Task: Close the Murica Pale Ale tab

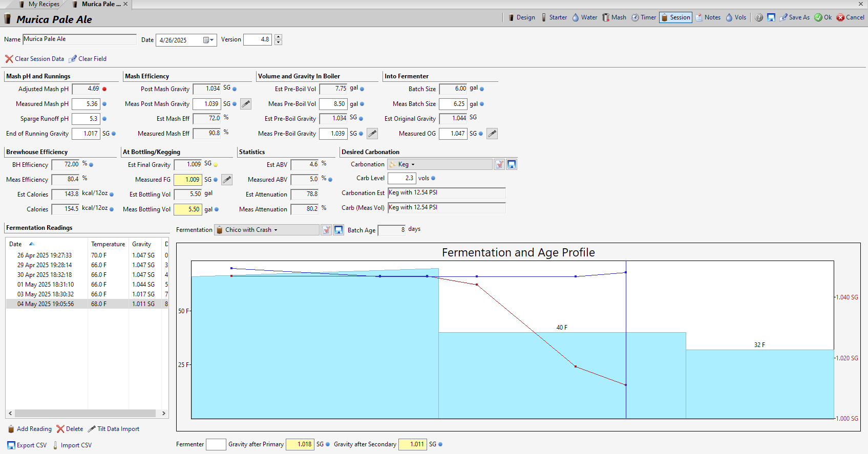Action: [125, 4]
